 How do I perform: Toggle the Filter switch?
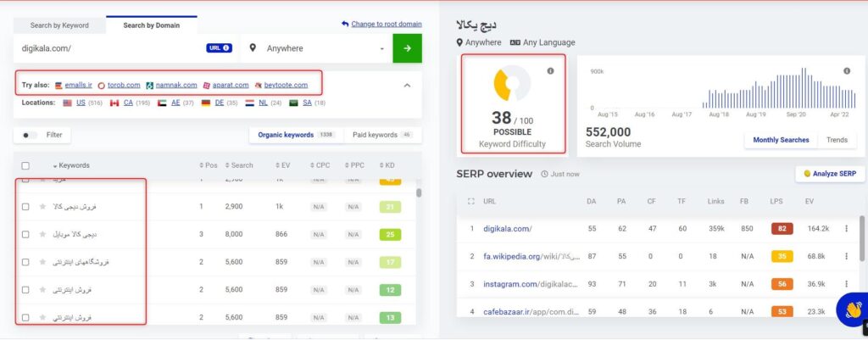pyautogui.click(x=31, y=135)
